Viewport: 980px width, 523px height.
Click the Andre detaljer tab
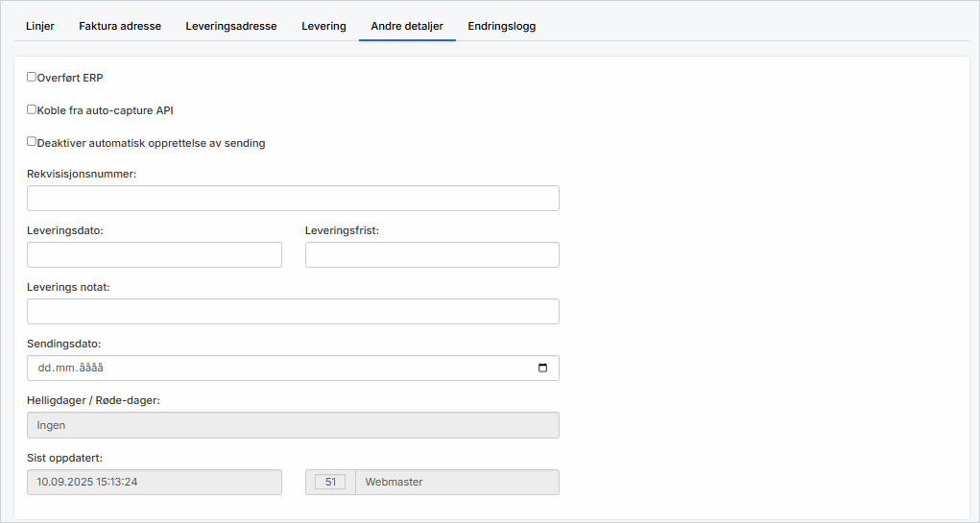coord(407,26)
